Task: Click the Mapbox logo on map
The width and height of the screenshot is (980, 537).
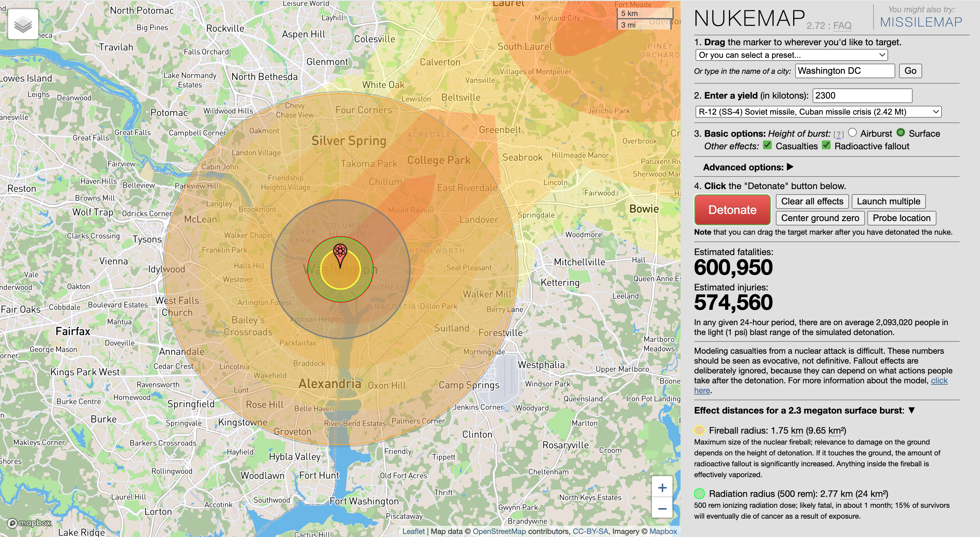Action: click(29, 523)
